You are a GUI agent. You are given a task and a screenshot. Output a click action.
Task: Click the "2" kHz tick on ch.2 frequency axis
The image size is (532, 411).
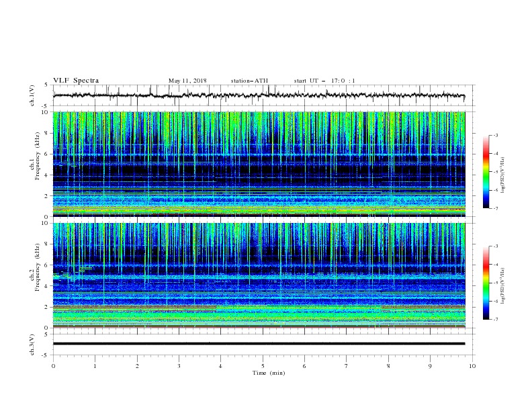46,307
